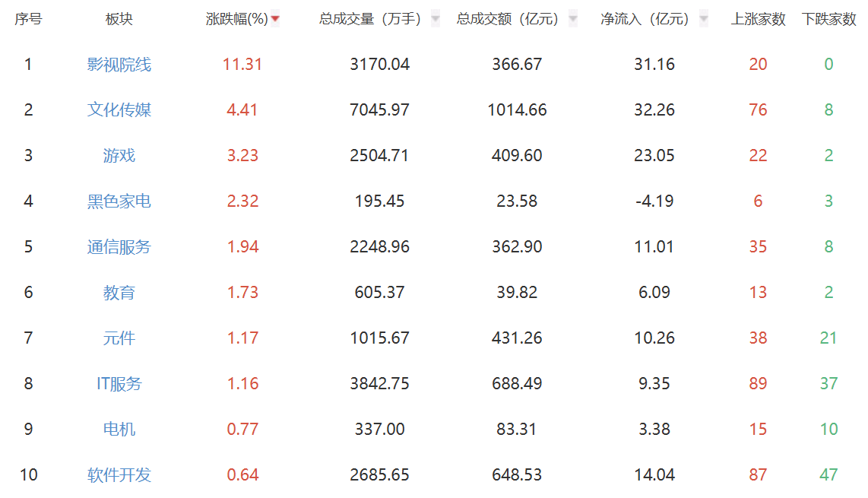Open the sort dropdown beside 总成交量（万手）

[434, 19]
